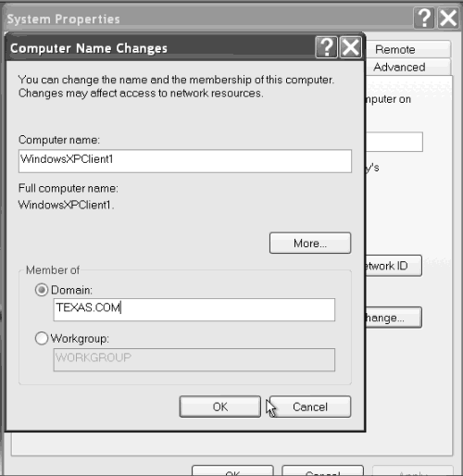Screen dimensions: 463x476
Task: Click the System Properties help question mark icon
Action: click(x=424, y=19)
